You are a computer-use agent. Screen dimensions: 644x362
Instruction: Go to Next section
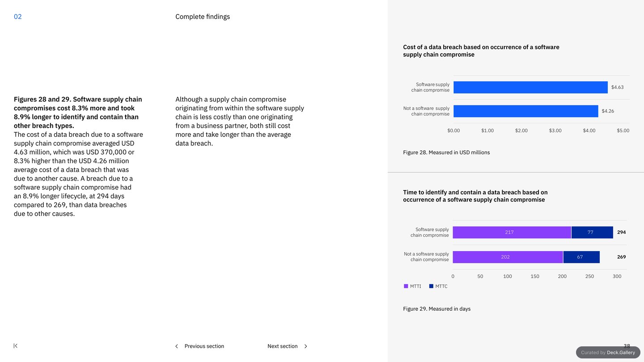(282, 346)
